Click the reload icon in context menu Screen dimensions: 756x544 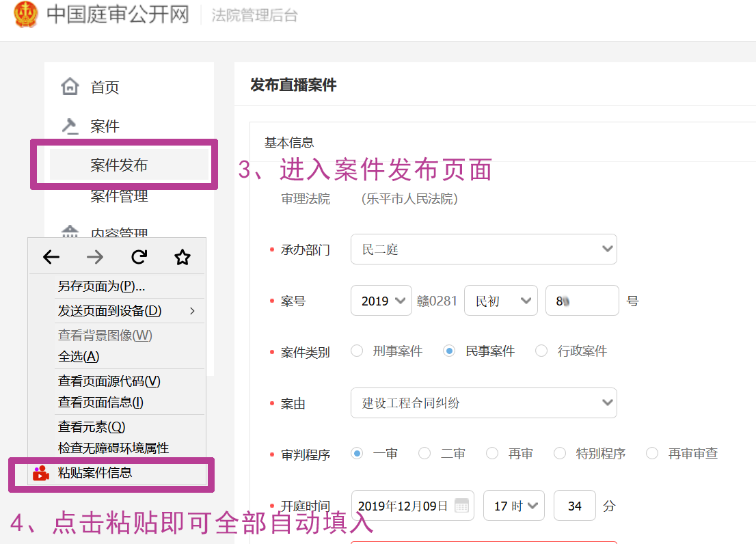(x=139, y=257)
